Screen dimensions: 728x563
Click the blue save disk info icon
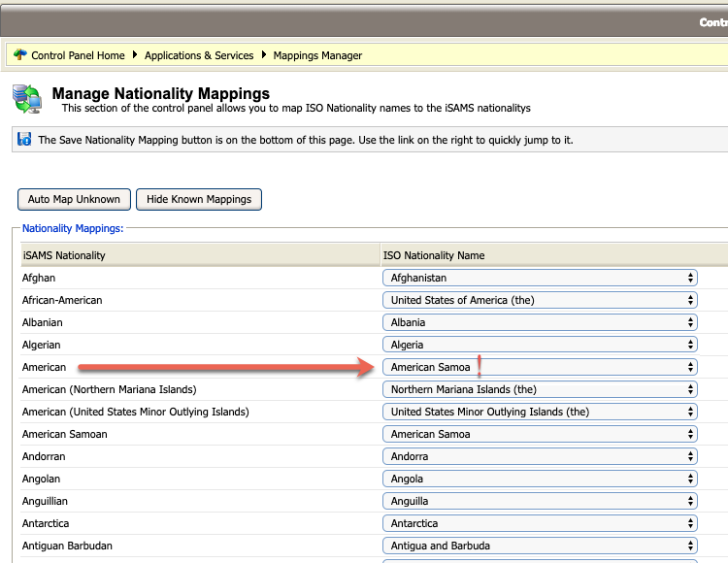(25, 140)
